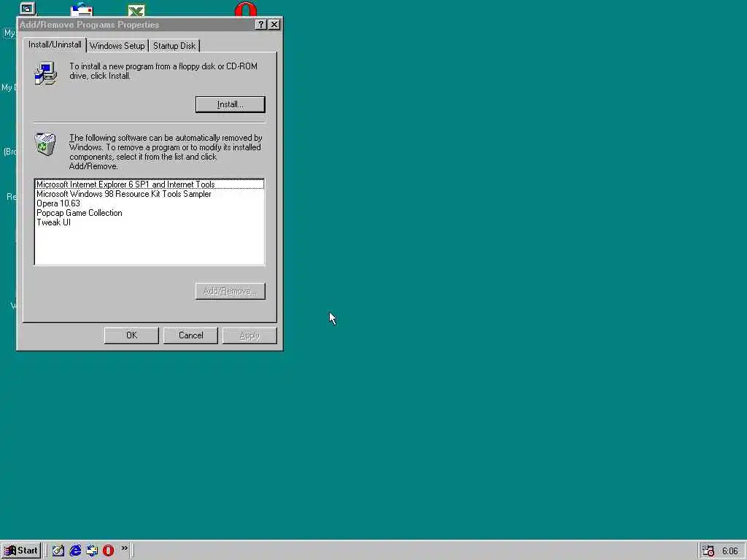The image size is (747, 560).
Task: Click the My Computer desktop icon
Action: pyautogui.click(x=27, y=7)
